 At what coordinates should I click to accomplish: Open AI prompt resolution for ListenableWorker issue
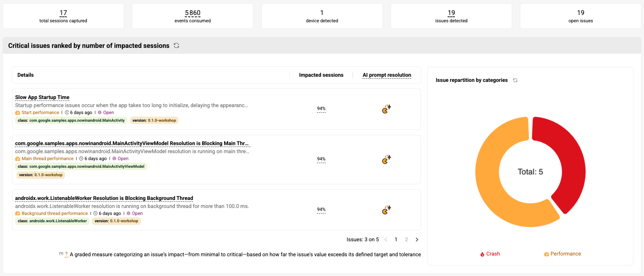click(386, 210)
